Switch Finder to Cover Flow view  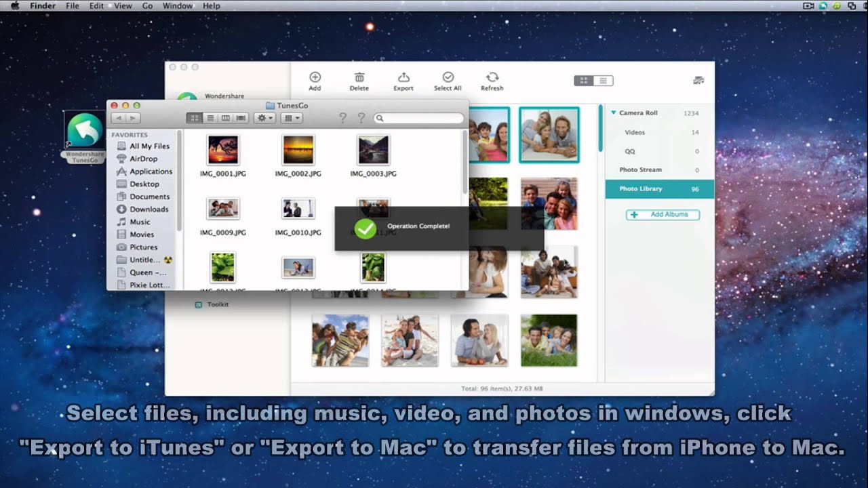[241, 118]
